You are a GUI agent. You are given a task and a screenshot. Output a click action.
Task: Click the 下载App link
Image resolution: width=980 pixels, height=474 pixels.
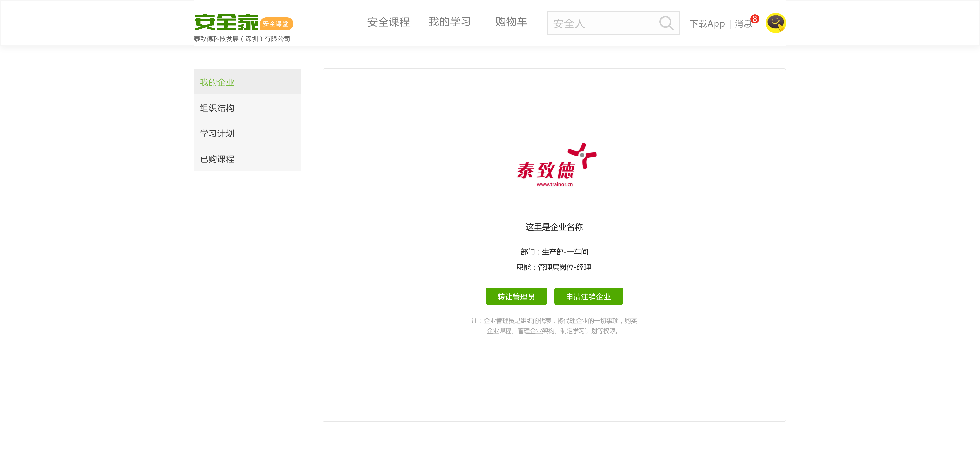click(707, 23)
